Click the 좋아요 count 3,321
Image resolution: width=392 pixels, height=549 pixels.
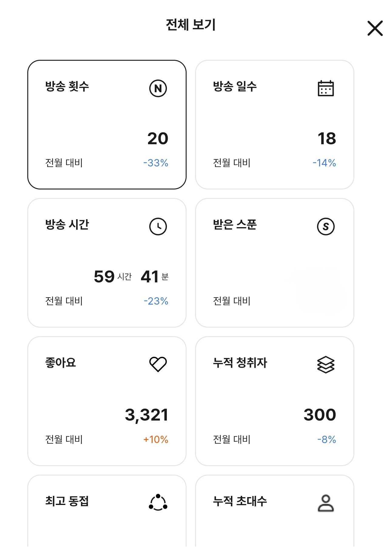[147, 415]
